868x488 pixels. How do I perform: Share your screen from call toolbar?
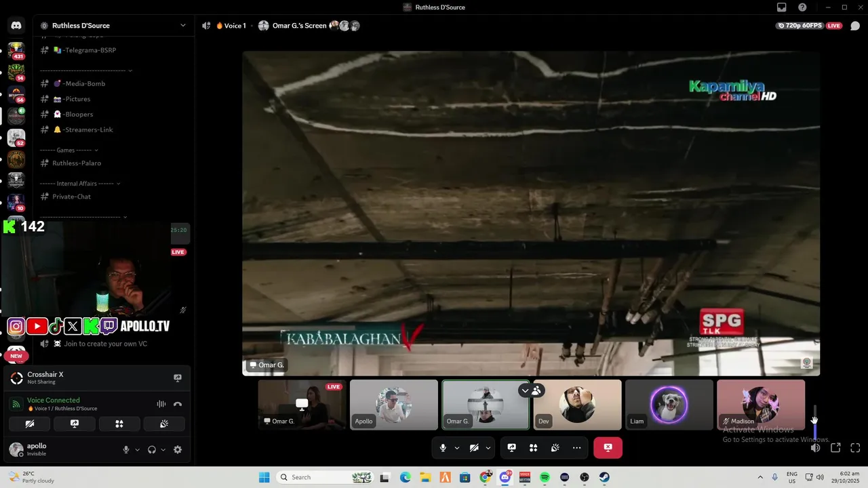[512, 448]
